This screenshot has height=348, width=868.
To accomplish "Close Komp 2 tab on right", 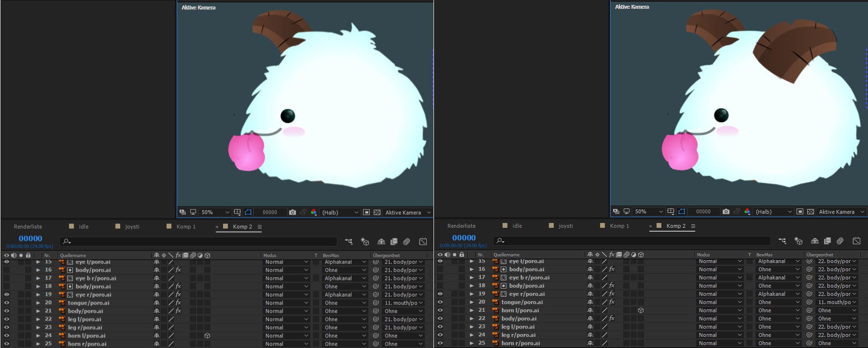I will 650,226.
